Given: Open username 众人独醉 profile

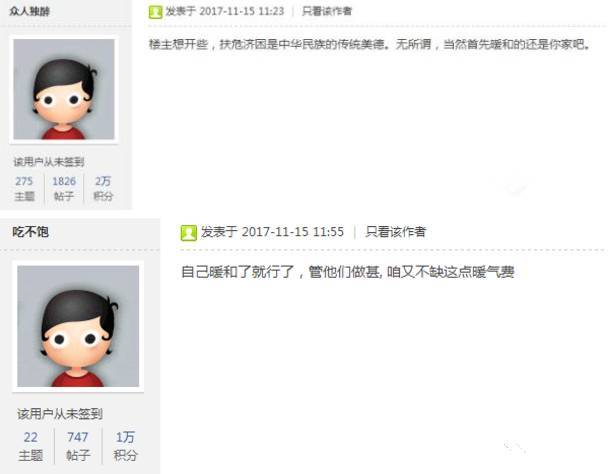Looking at the screenshot, I should tap(30, 11).
